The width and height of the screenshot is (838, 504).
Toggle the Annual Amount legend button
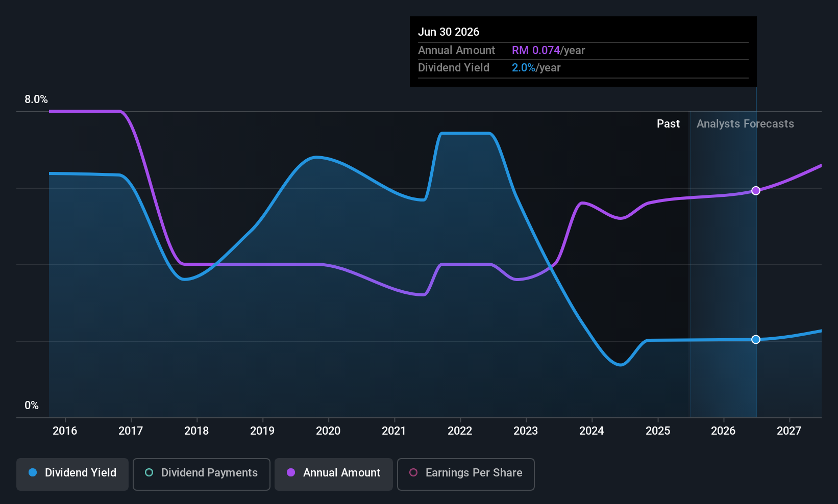(x=334, y=474)
